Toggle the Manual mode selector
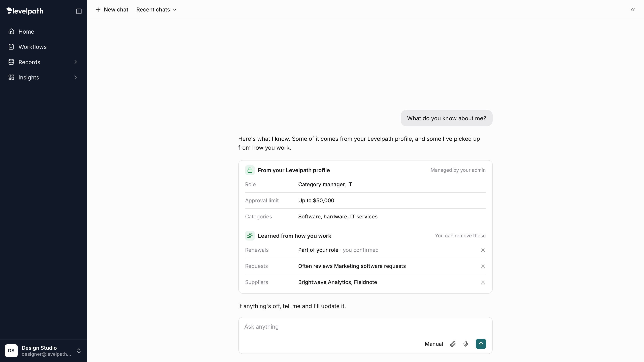This screenshot has height=362, width=644. 434,344
